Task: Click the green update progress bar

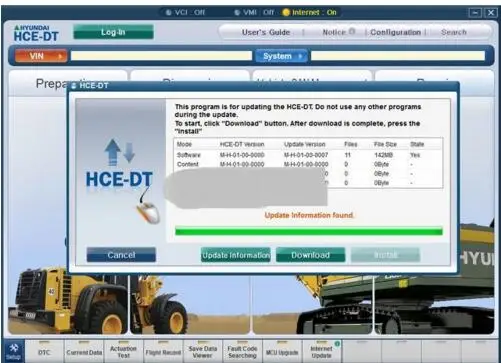Action: coord(309,231)
